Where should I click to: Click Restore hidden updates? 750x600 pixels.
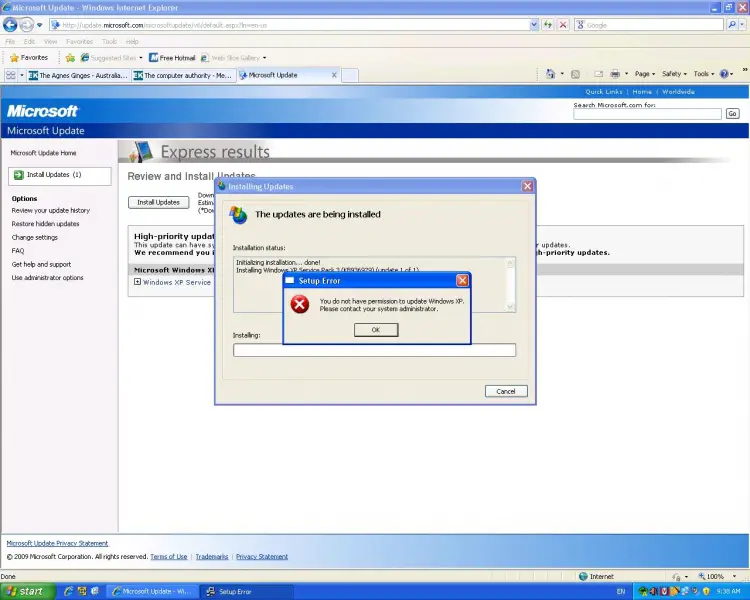click(x=45, y=224)
